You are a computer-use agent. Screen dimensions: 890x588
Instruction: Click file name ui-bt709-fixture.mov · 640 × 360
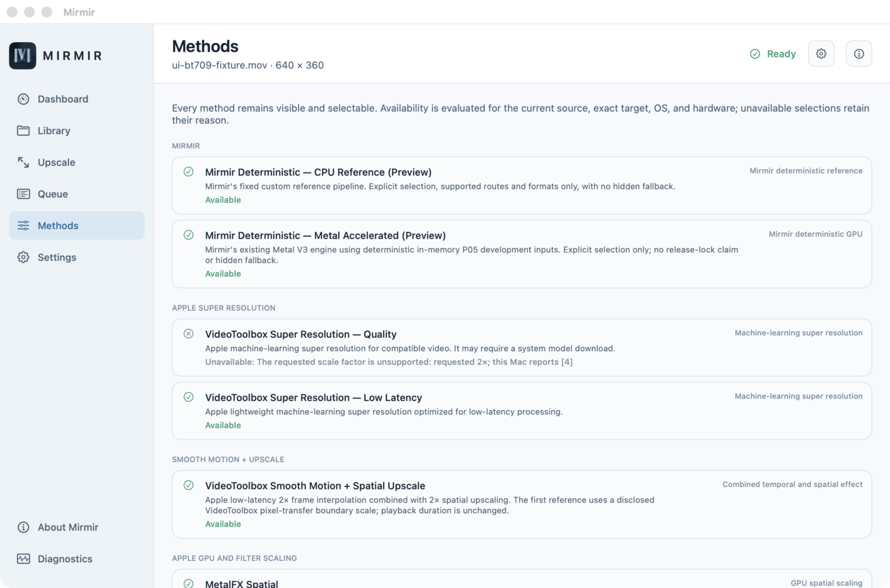[247, 65]
